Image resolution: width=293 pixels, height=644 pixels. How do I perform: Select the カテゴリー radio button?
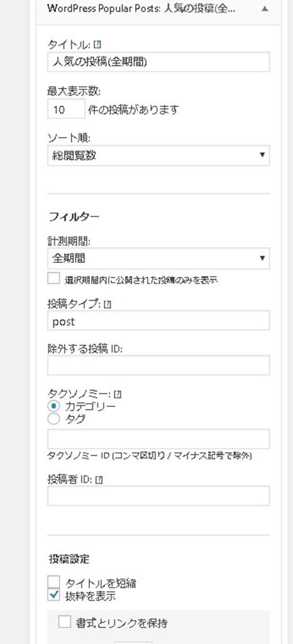tap(53, 406)
